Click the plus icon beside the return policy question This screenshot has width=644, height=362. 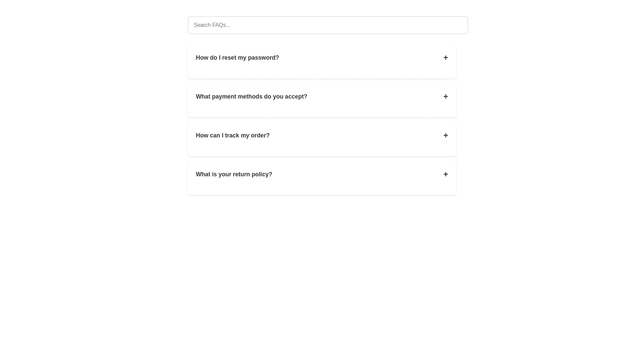(x=445, y=174)
